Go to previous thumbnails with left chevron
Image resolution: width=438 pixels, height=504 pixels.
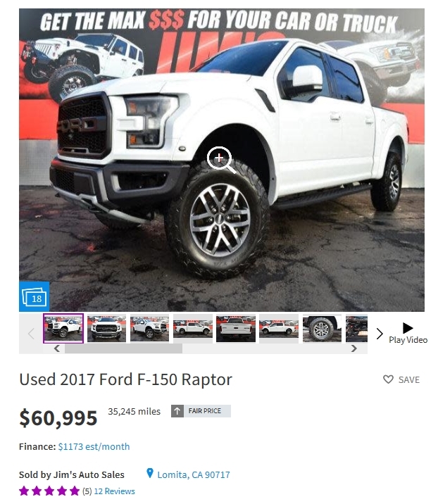pos(31,334)
